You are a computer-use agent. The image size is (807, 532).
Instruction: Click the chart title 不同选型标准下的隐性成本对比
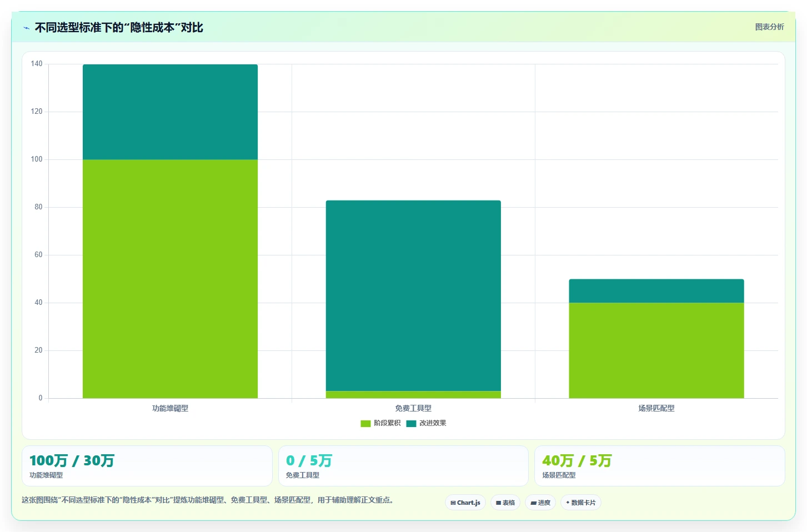click(119, 28)
